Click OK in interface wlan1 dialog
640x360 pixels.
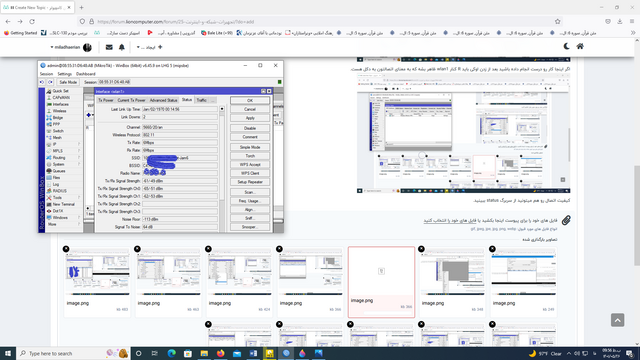click(250, 100)
